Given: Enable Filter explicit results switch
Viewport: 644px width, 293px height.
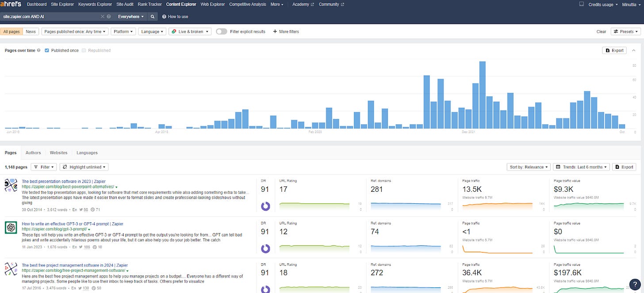Looking at the screenshot, I should 222,31.
